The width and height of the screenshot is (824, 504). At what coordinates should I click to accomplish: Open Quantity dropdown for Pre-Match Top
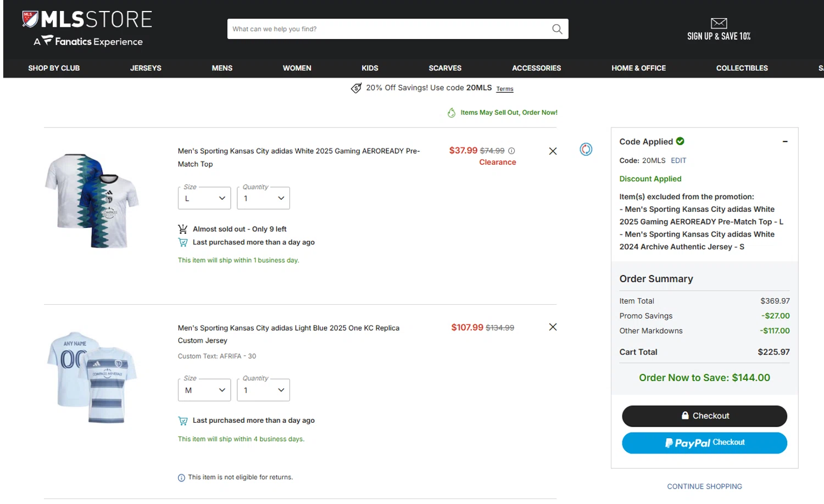(x=263, y=198)
